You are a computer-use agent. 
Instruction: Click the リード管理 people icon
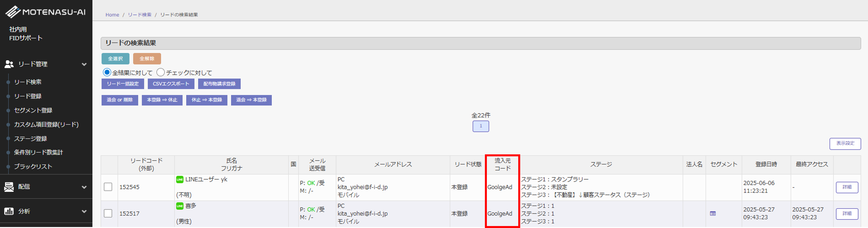9,64
